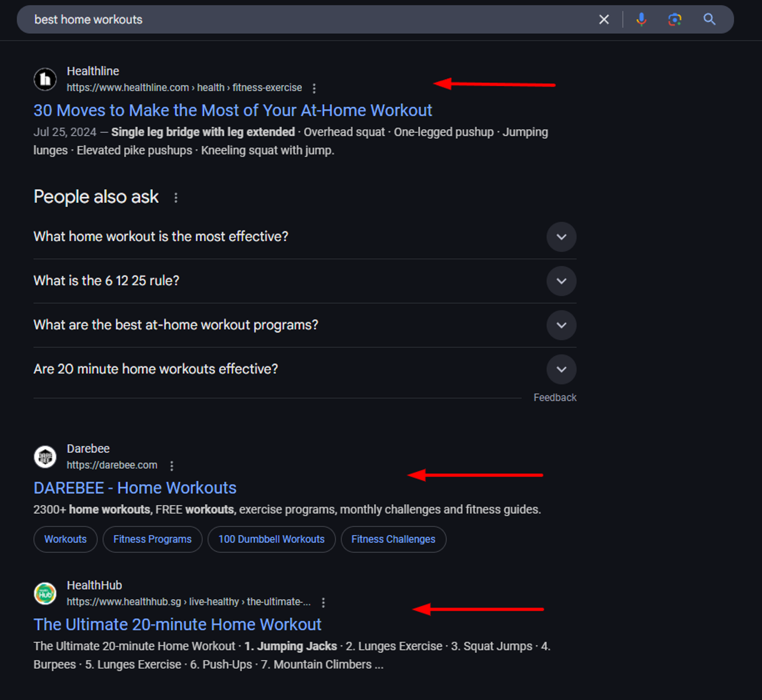762x700 pixels.
Task: Open the Fitness Programs sitelink chip
Action: click(x=152, y=539)
